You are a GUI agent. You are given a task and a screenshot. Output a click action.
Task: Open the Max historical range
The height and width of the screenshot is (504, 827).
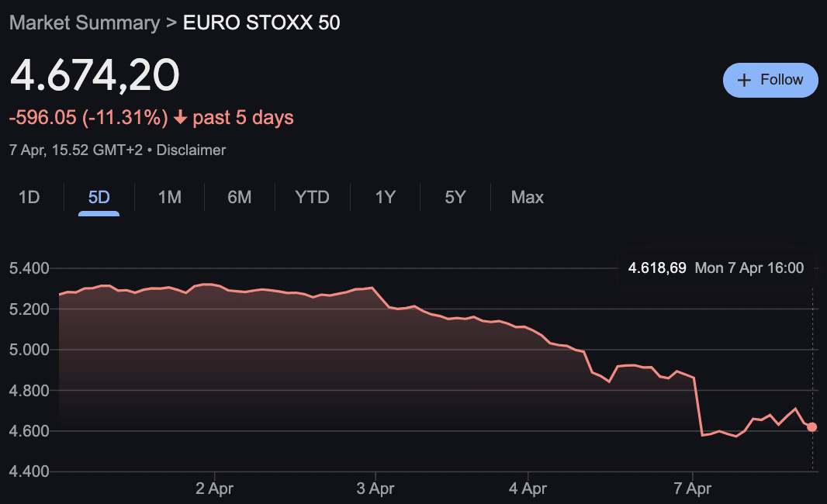(x=527, y=198)
